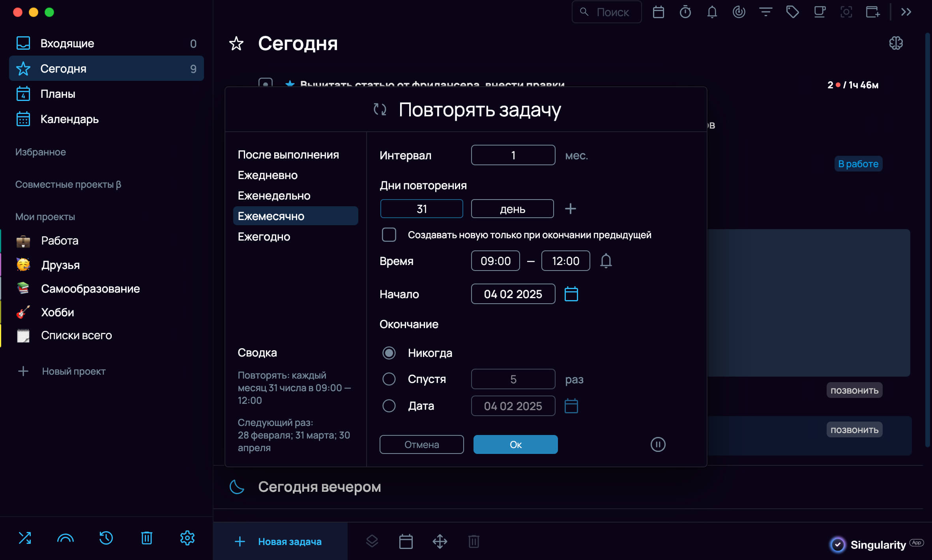
Task: Click the delete trash icon in bottom toolbar
Action: click(x=473, y=541)
